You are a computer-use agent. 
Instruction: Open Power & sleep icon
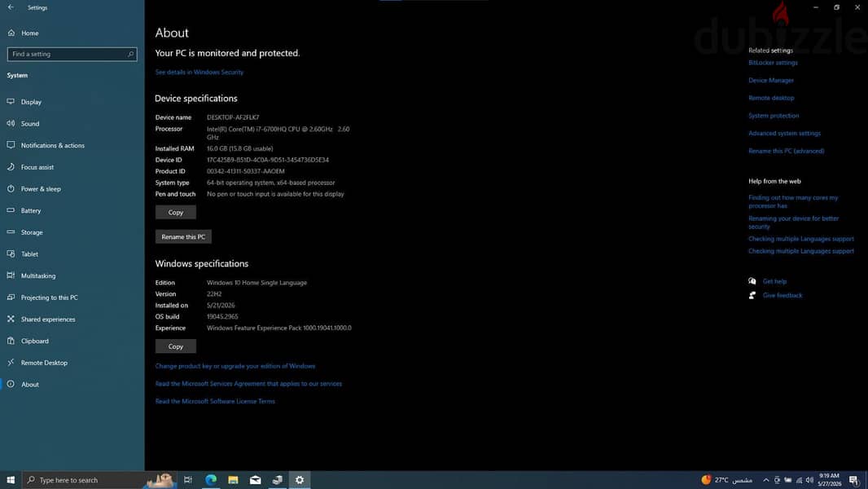tap(11, 188)
